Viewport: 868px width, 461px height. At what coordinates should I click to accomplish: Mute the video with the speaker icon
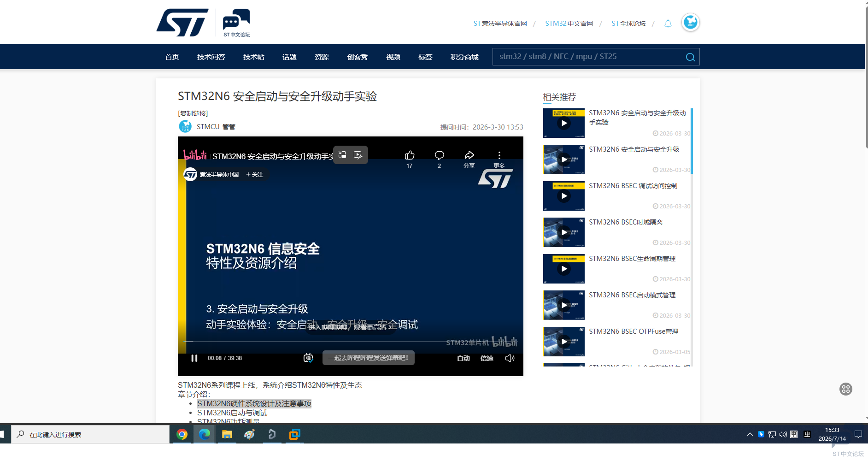tap(510, 358)
